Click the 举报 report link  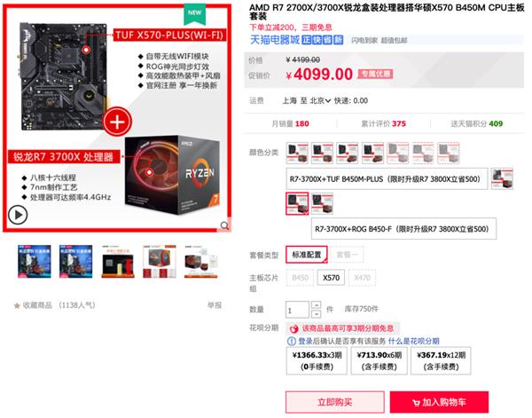click(x=215, y=305)
